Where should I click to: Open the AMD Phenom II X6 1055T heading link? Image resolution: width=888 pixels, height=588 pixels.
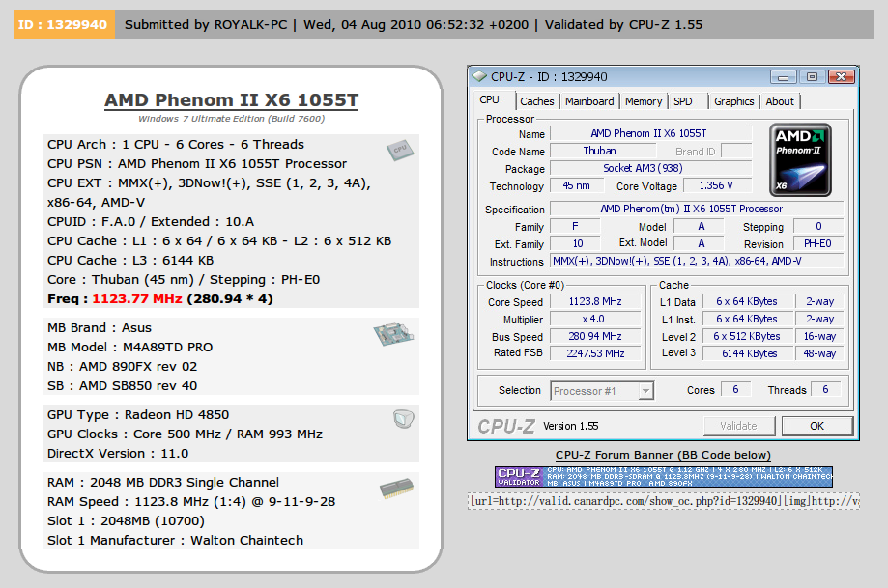pos(232,100)
